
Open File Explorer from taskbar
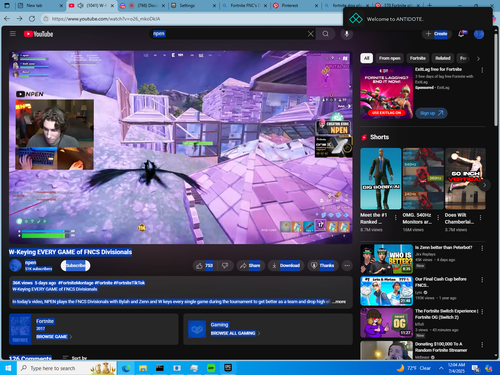143,368
